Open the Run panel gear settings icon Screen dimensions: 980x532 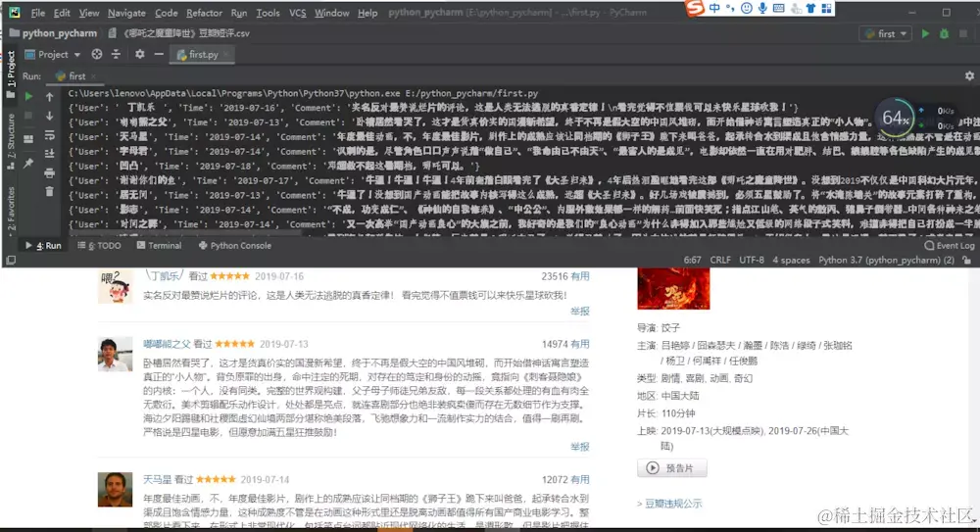[969, 75]
